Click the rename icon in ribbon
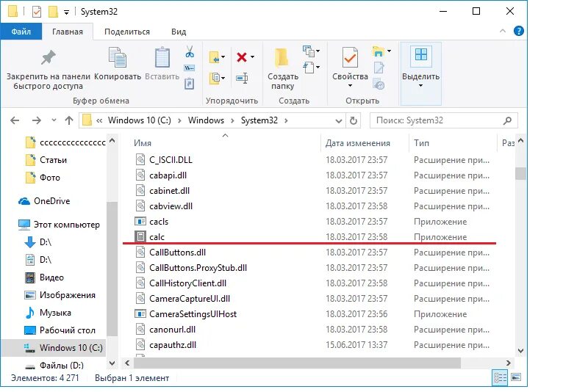This screenshot has height=392, width=588. (x=242, y=78)
